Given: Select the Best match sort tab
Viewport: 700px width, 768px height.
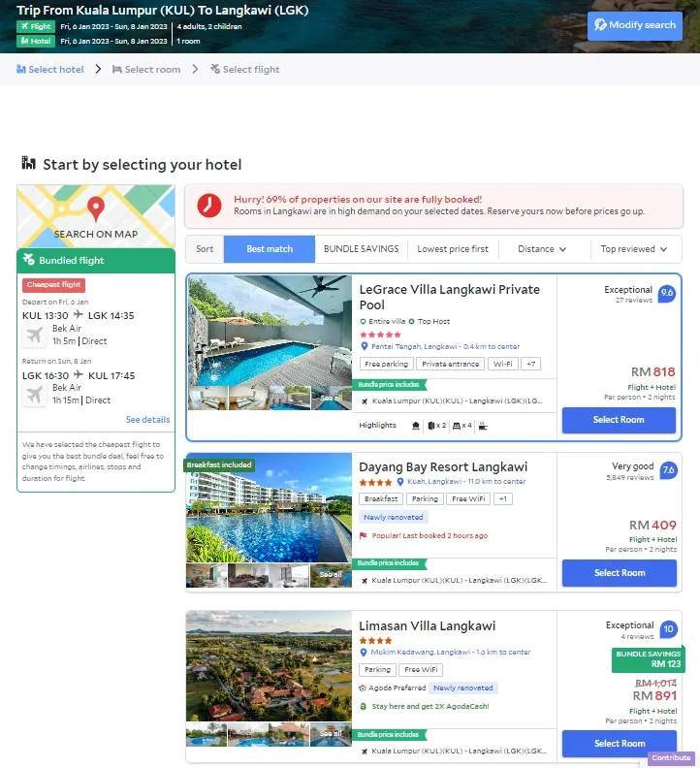Looking at the screenshot, I should [x=270, y=249].
